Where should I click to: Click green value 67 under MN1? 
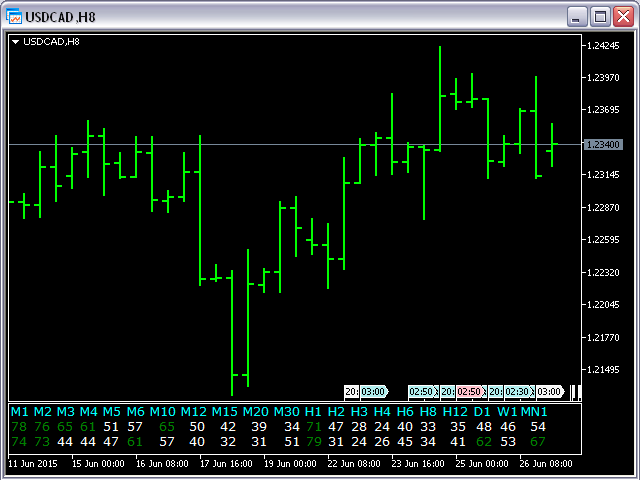pyautogui.click(x=538, y=442)
